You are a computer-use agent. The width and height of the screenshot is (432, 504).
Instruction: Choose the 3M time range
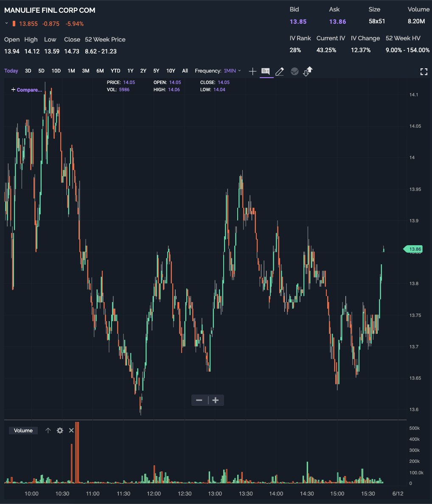click(85, 71)
